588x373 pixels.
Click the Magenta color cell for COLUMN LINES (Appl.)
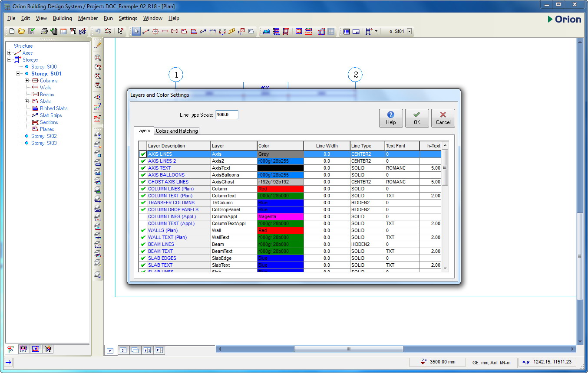point(281,216)
